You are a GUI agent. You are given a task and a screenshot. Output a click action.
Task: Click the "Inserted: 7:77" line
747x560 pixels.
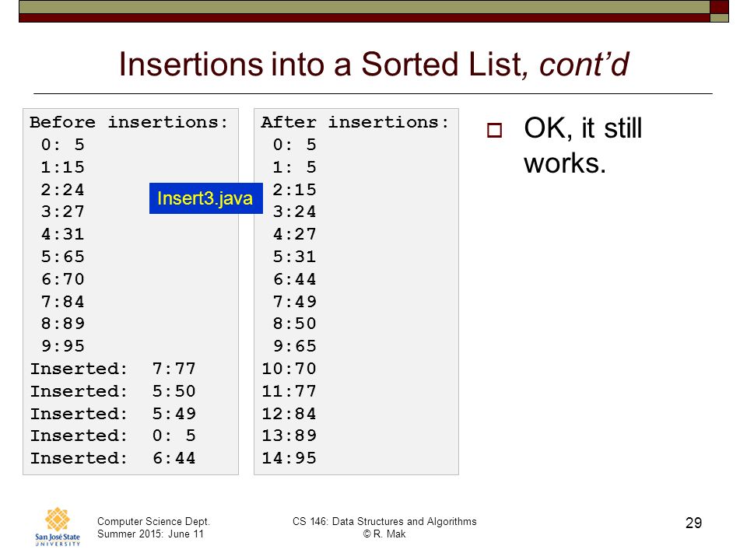(113, 369)
